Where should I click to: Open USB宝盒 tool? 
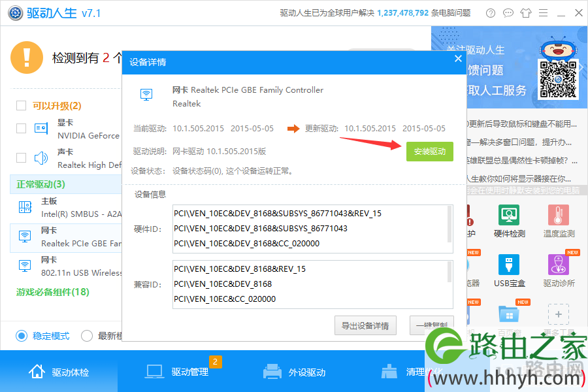(509, 271)
